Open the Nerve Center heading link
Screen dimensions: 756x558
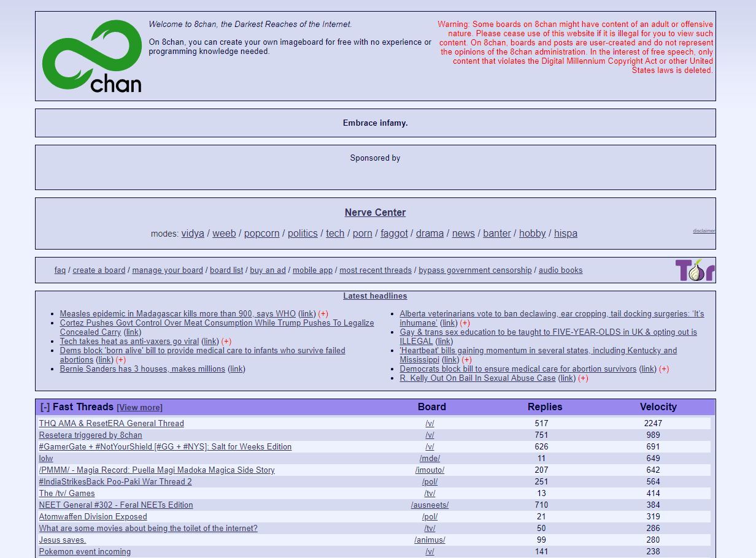[x=375, y=213]
